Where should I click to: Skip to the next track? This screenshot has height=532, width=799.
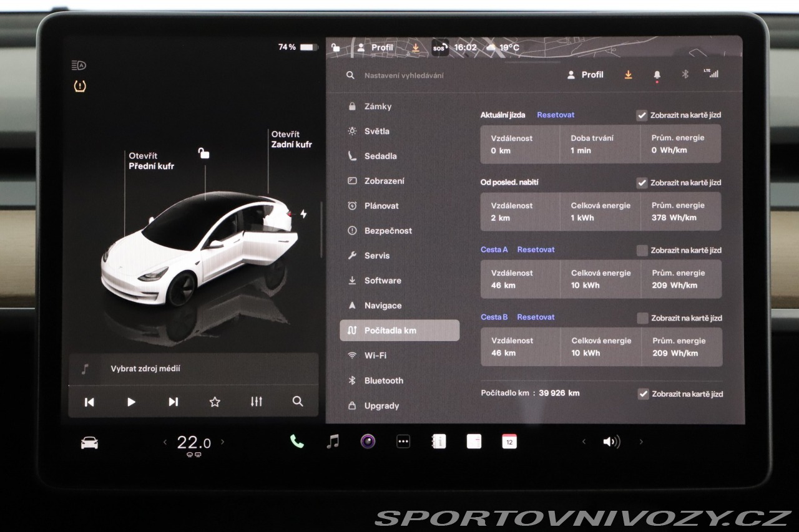173,402
